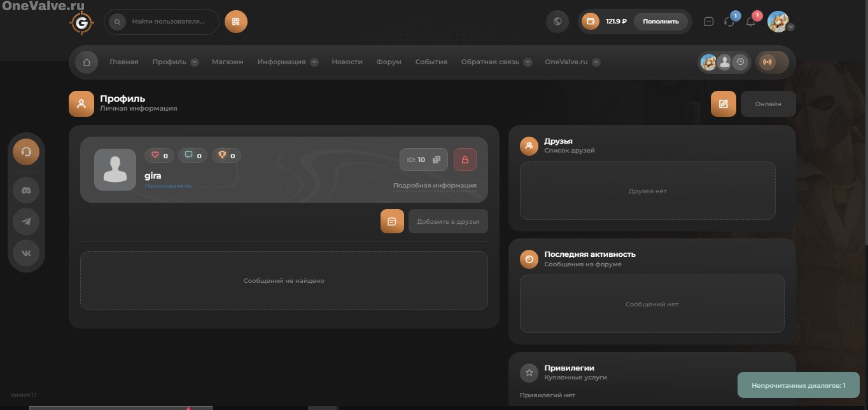
Task: Expand the Профиль dropdown menu
Action: click(195, 62)
